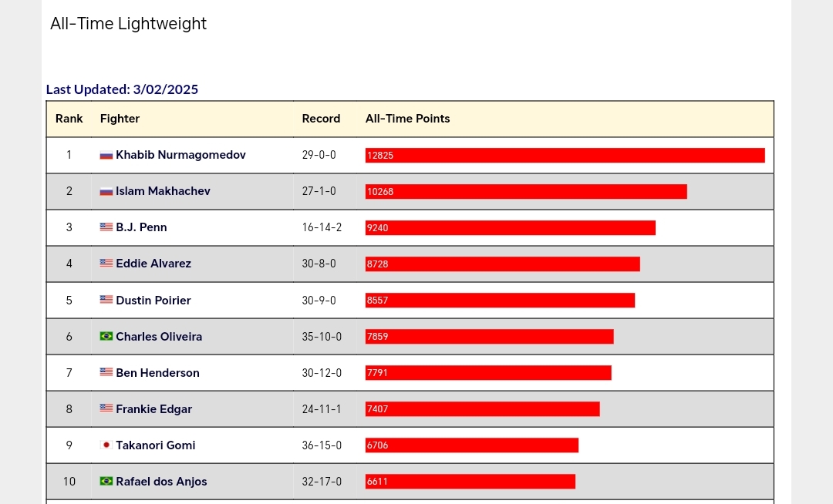Screen dimensions: 833x504
Task: Click the Russian flag beside Islam Makhachev
Action: point(106,191)
